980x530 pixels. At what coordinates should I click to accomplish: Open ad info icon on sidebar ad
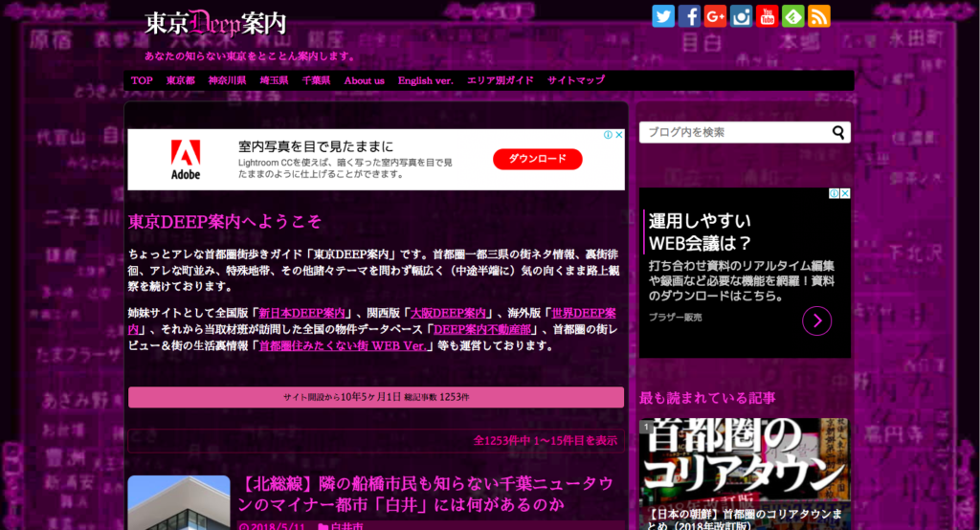coord(834,194)
